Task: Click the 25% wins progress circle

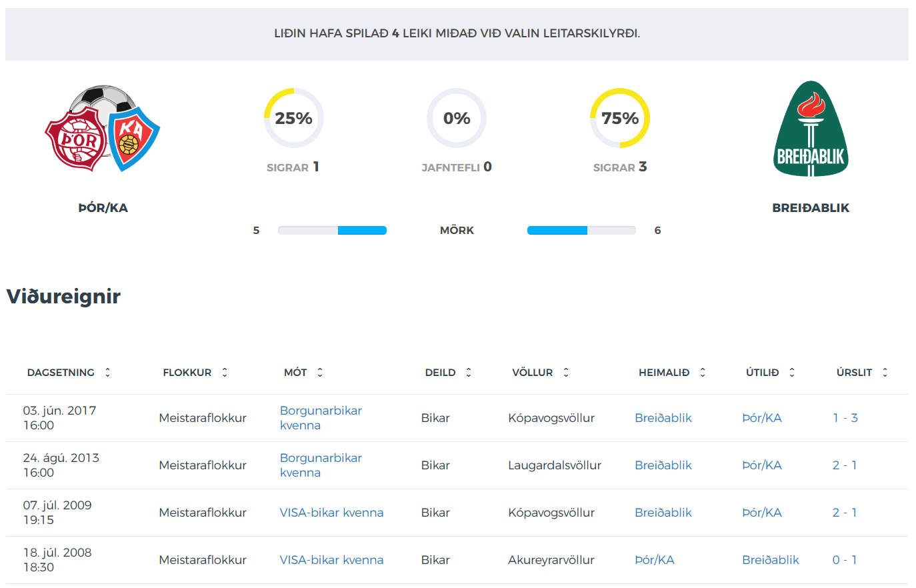Action: pyautogui.click(x=294, y=118)
